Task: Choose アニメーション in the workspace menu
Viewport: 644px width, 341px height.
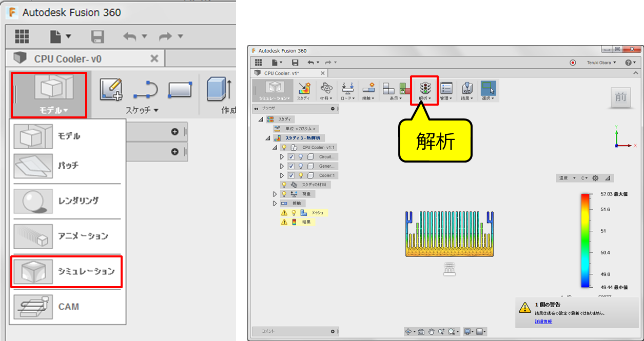Action: click(x=67, y=236)
